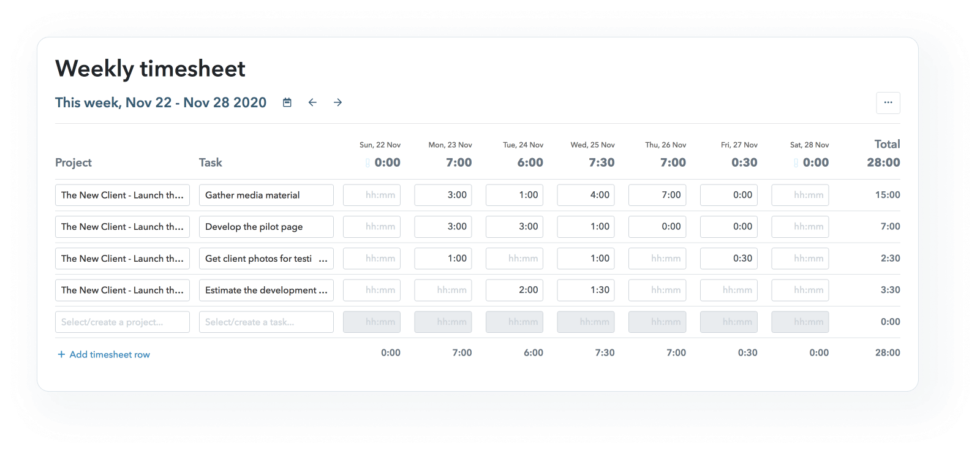Edit Thursday 7:00 entry for Gather media material
The image size is (980, 453).
coord(657,195)
